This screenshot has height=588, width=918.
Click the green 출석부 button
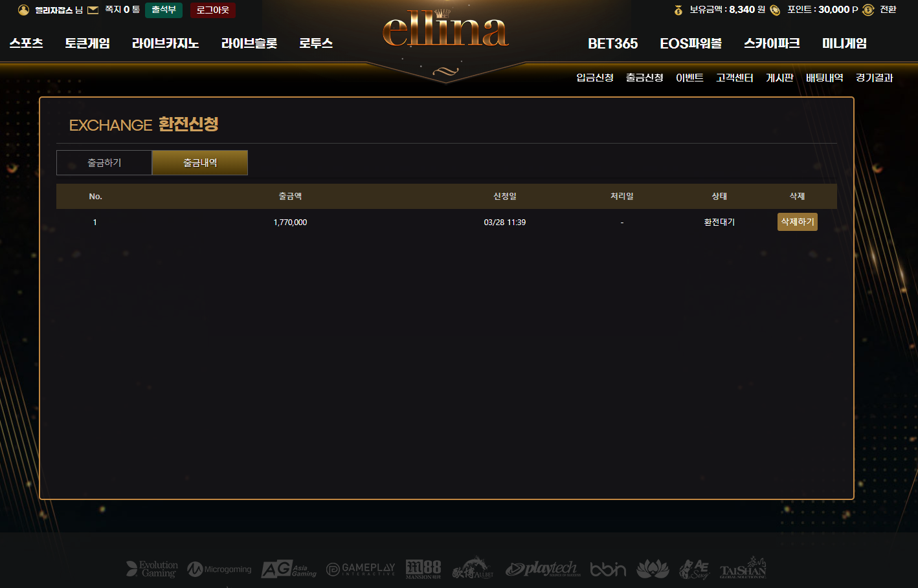[x=164, y=10]
